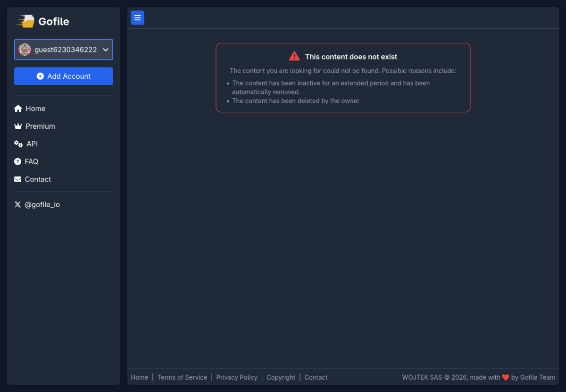Open Privacy Policy footer link

[x=237, y=377]
